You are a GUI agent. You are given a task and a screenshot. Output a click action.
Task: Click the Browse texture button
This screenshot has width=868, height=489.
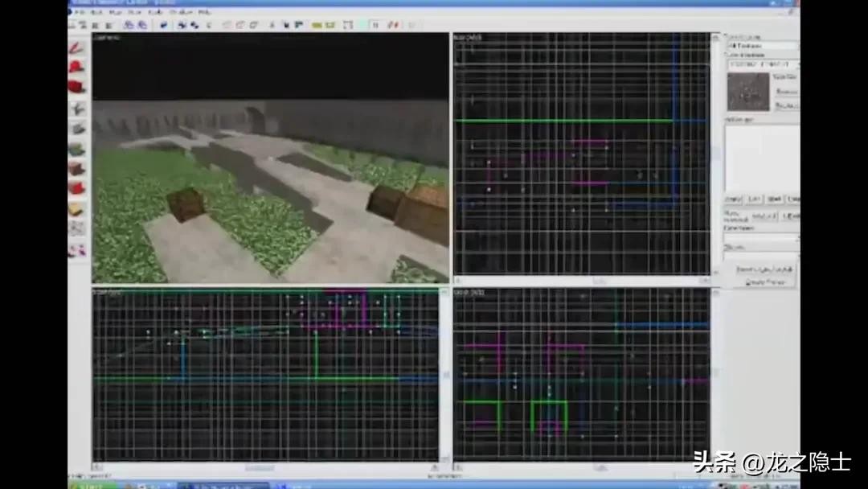point(787,92)
